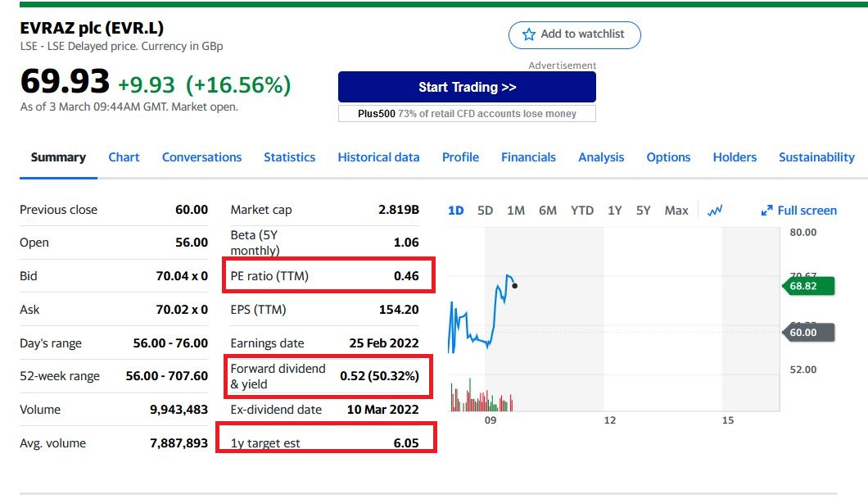Click the Bid value 70.04 x 0
The width and height of the screenshot is (868, 499).
coord(182,276)
